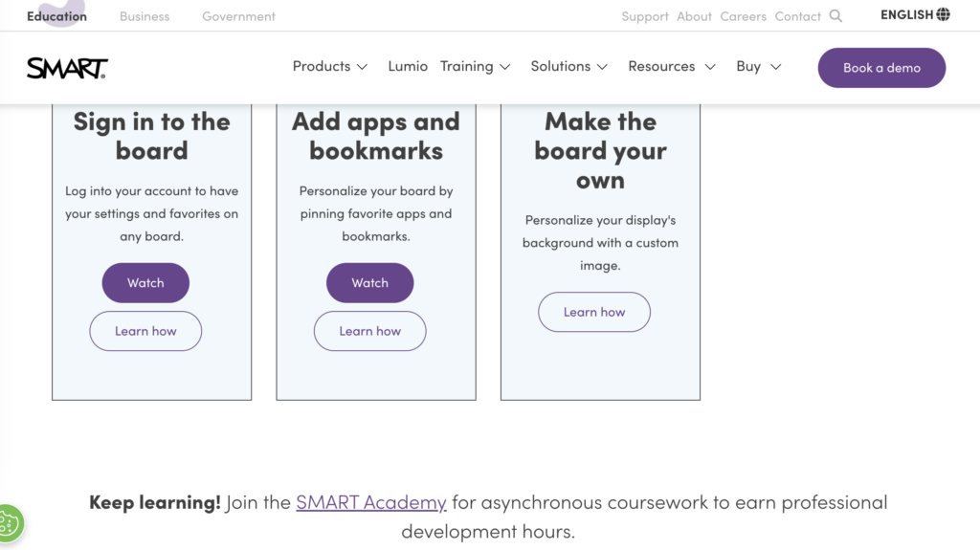
Task: Click the SMART logo
Action: 67,68
